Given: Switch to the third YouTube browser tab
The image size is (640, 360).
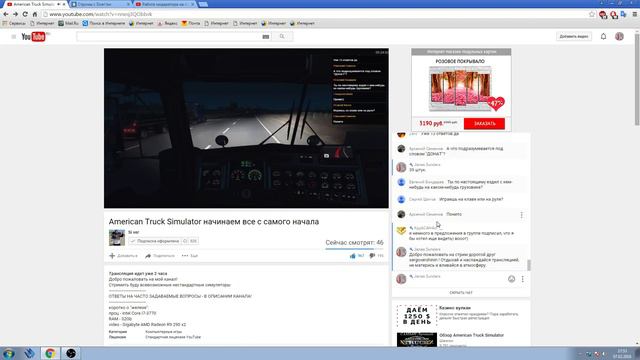Looking at the screenshot, I should coord(165,4).
